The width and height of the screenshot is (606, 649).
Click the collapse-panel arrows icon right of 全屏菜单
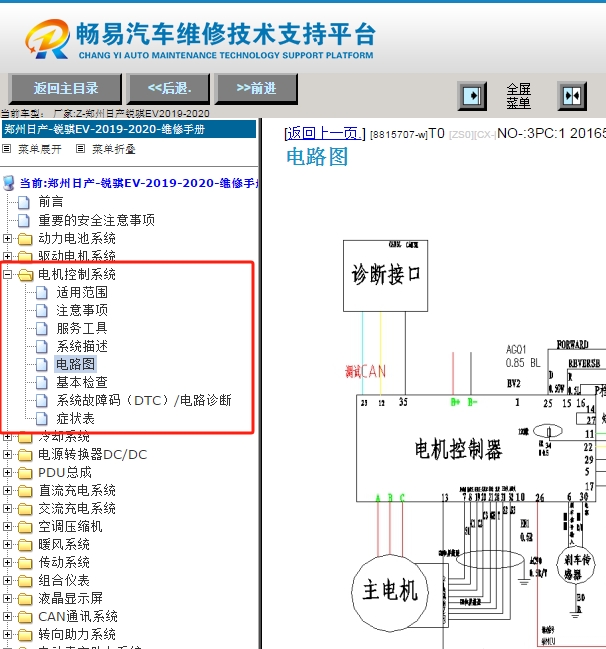point(572,96)
